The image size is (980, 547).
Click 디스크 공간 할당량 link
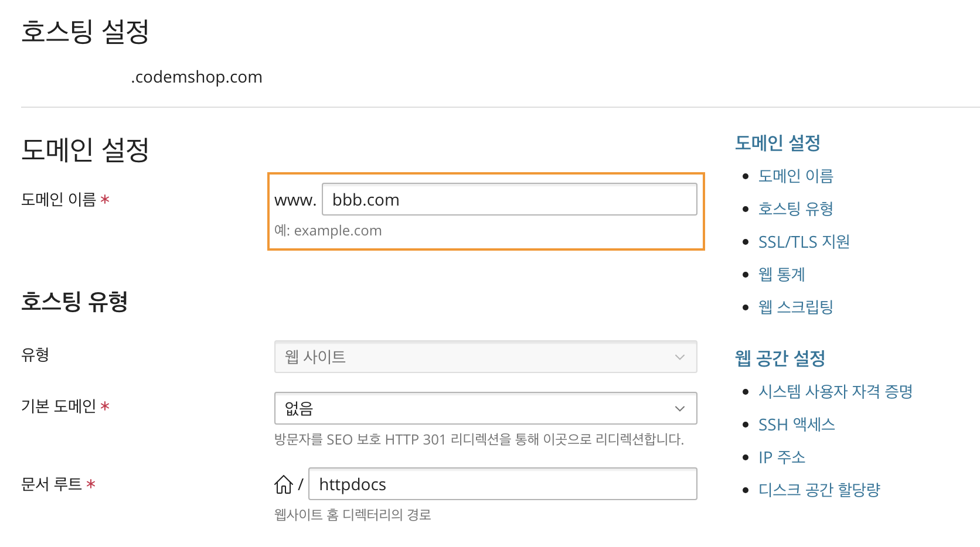[x=819, y=490]
